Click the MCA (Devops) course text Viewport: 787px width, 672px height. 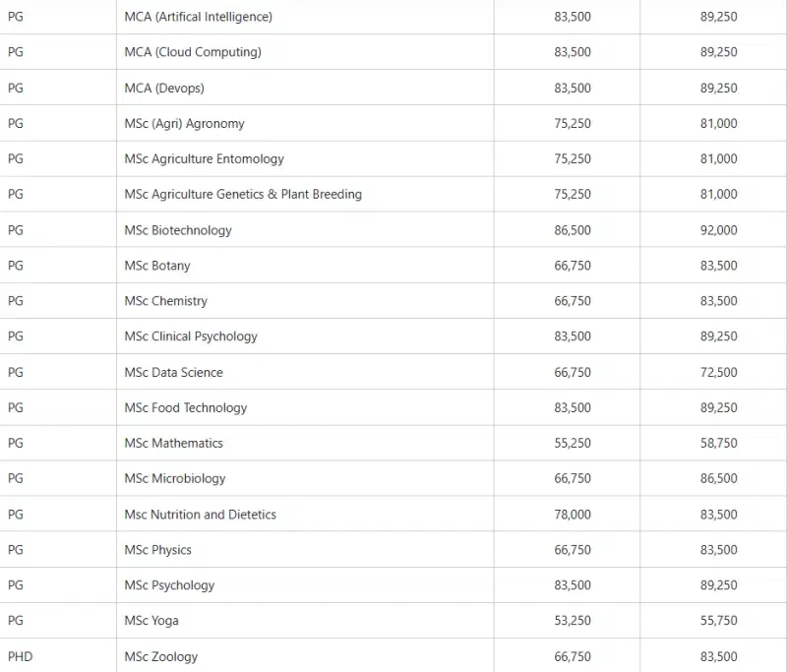pyautogui.click(x=164, y=89)
